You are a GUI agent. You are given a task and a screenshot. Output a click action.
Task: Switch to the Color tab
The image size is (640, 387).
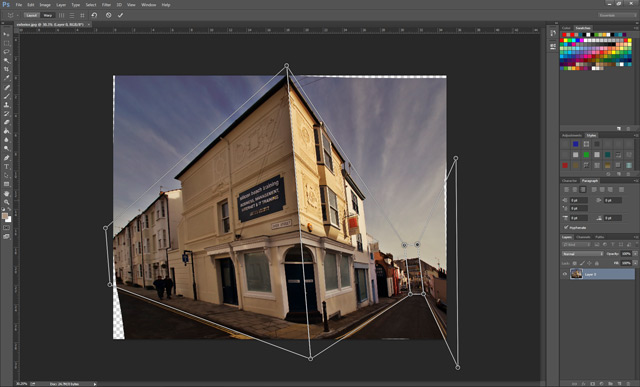tap(566, 28)
